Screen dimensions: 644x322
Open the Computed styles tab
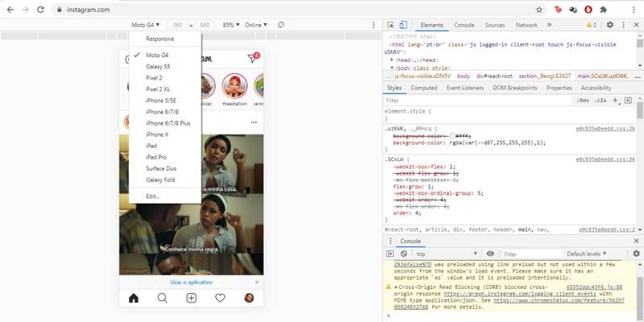click(x=424, y=88)
